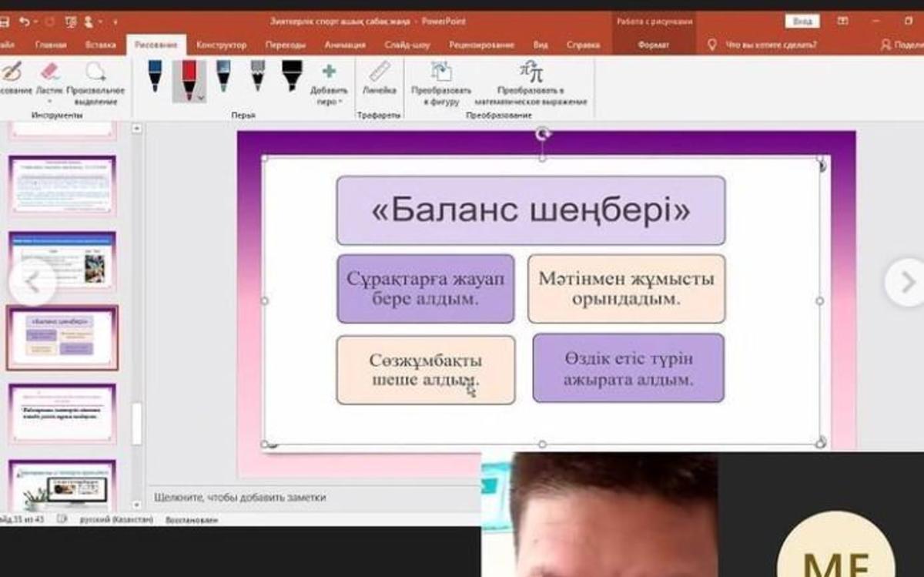
Task: Select the «Баланс шеңбері» slide thumbnail
Action: [62, 337]
